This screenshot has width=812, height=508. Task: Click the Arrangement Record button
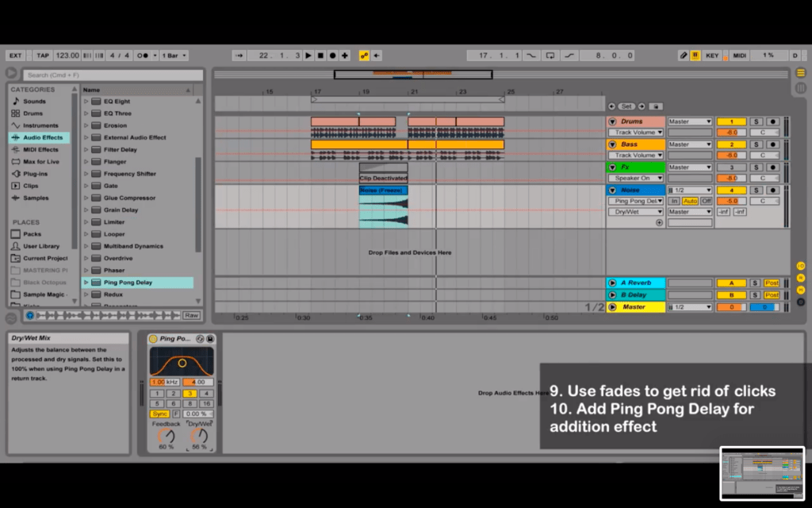click(332, 56)
